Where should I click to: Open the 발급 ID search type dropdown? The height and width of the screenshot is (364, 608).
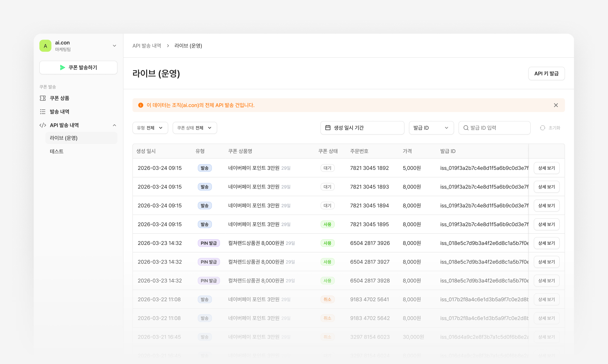click(x=431, y=128)
